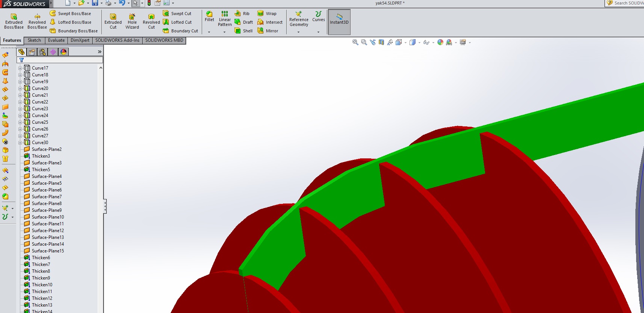644x313 pixels.
Task: Expand the manager pane tabs chevron
Action: pyautogui.click(x=100, y=52)
